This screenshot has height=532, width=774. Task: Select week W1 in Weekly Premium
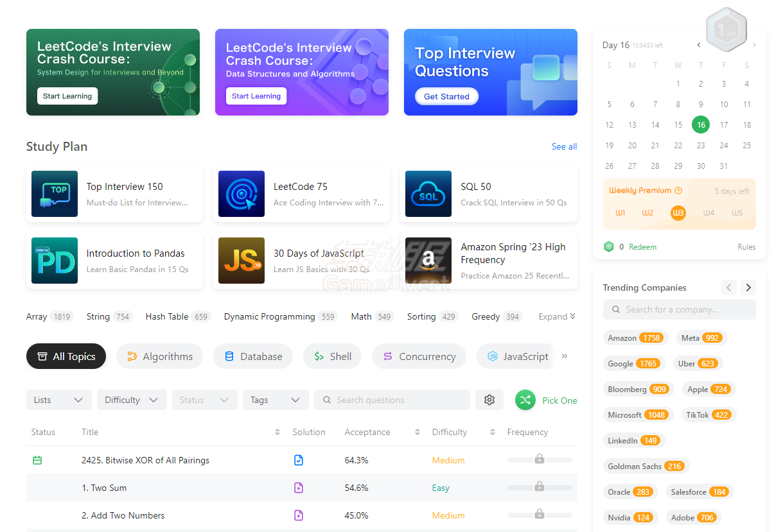[620, 212]
